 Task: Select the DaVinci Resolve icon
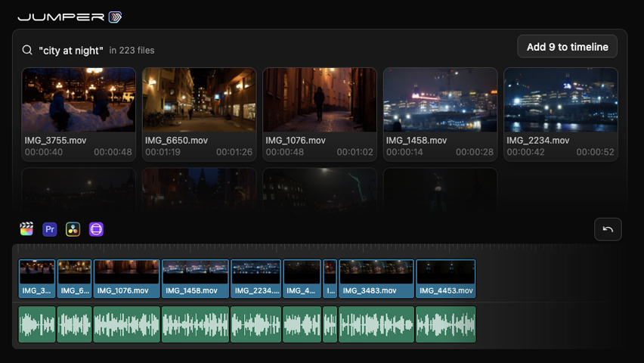[73, 229]
